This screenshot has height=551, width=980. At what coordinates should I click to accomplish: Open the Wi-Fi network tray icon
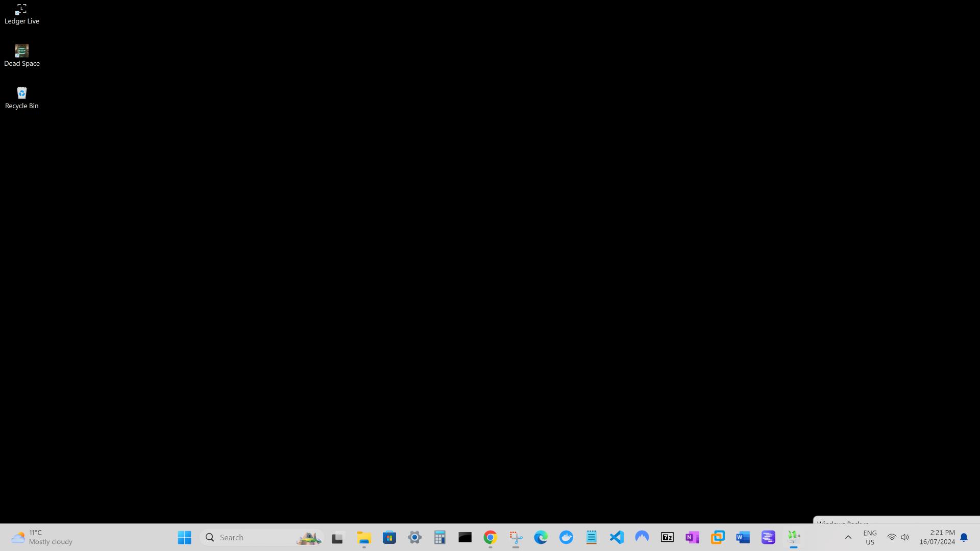coord(892,537)
